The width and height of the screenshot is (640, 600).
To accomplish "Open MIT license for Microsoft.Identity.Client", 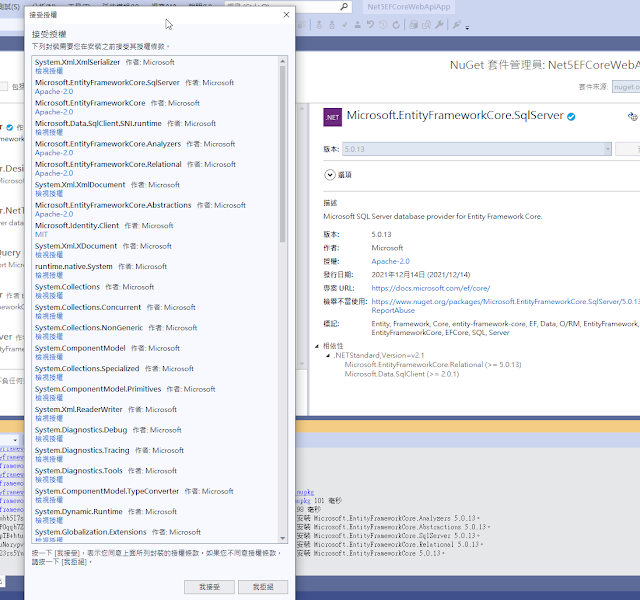I will (x=41, y=234).
